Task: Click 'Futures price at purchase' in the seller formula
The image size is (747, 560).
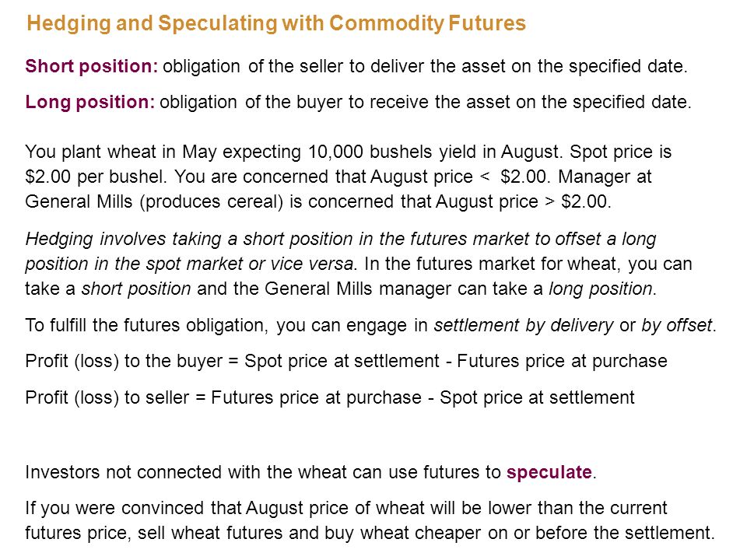Action: [x=317, y=397]
